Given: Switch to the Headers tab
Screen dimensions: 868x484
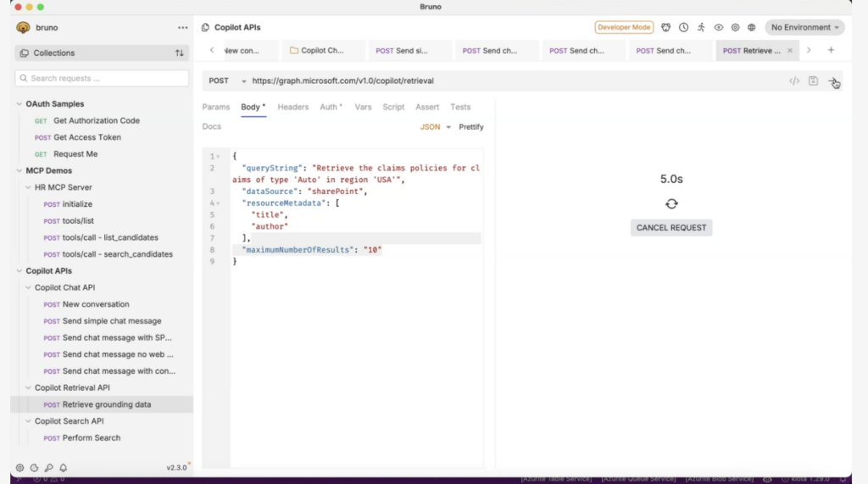Looking at the screenshot, I should click(x=292, y=107).
